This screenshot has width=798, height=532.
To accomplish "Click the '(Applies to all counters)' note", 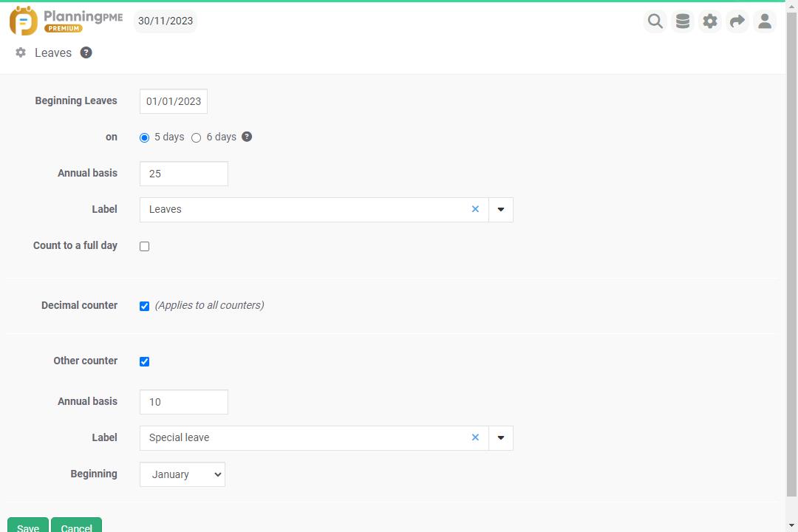I will [x=210, y=305].
